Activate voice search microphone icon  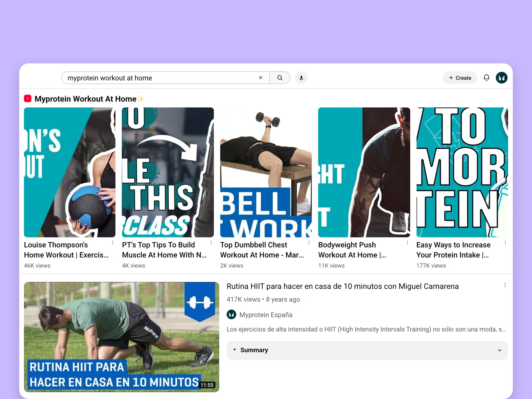(301, 78)
